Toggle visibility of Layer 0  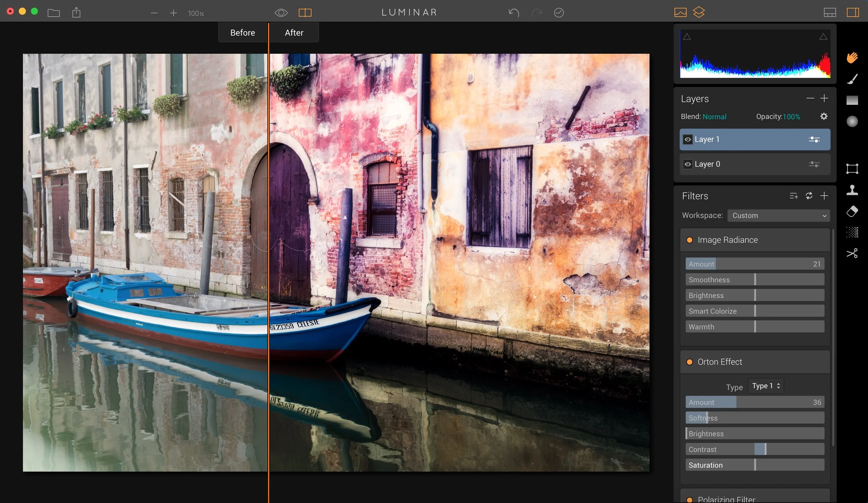coord(687,164)
